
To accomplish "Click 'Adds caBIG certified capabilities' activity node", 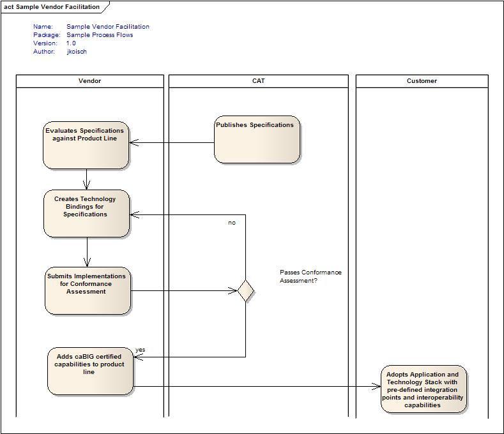I will point(90,371).
